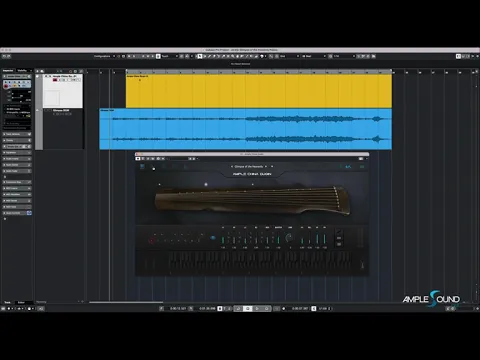
Task: Open the Beat grid type dropdown
Action: pyautogui.click(x=314, y=56)
